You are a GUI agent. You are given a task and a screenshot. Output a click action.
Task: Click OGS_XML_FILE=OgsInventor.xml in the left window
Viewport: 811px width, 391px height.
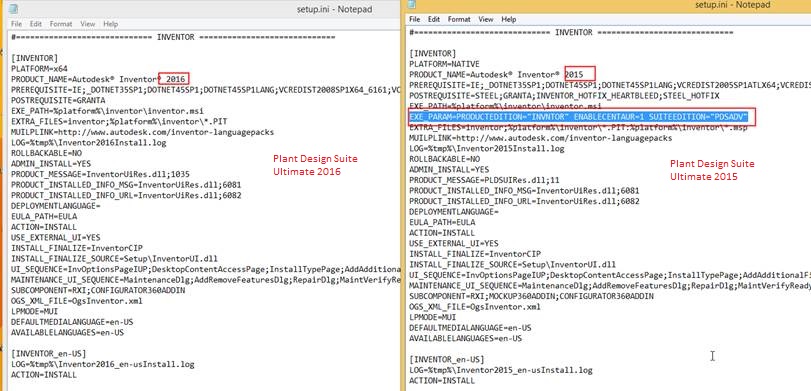point(77,301)
